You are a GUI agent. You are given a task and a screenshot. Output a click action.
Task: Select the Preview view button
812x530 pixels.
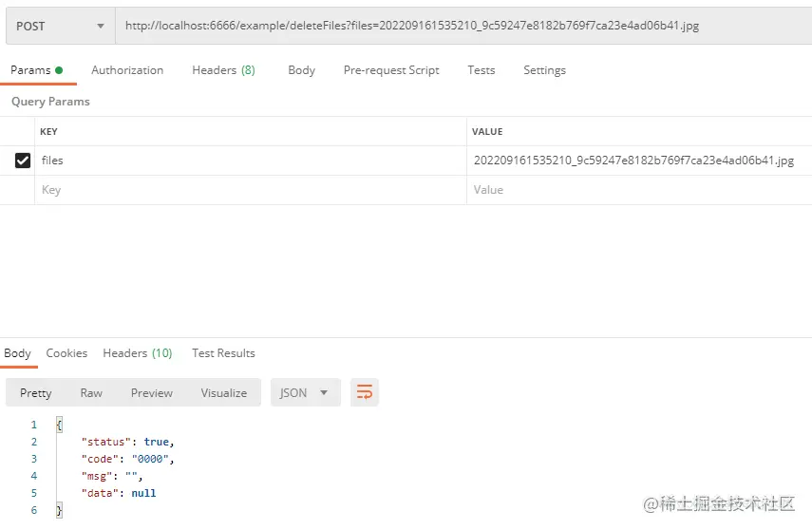(x=152, y=392)
